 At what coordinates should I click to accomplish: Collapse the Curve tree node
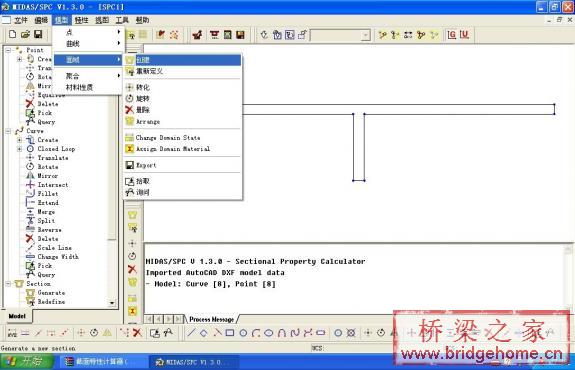tap(8, 131)
